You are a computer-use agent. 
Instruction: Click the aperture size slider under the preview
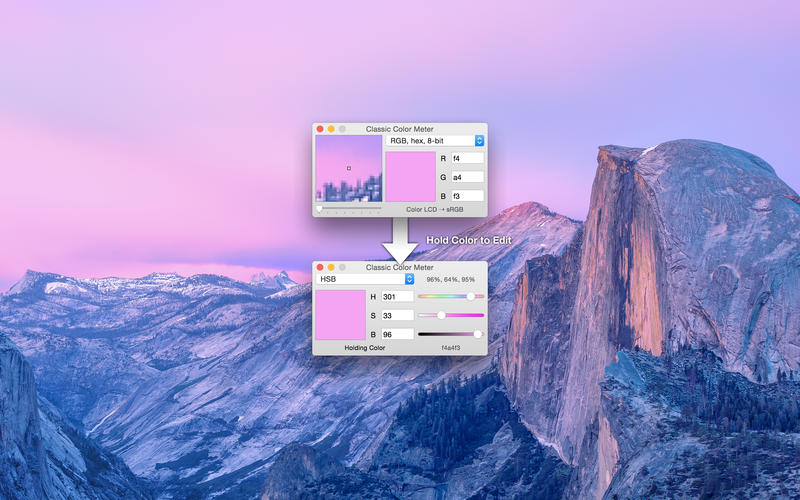coord(349,209)
